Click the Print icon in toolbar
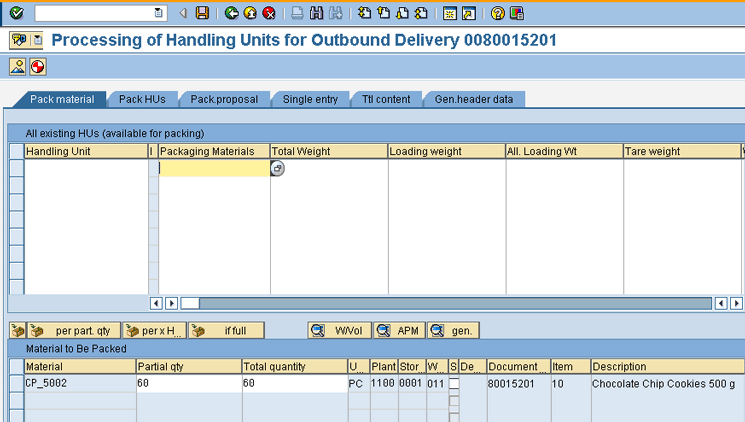The height and width of the screenshot is (422, 745). tap(297, 13)
